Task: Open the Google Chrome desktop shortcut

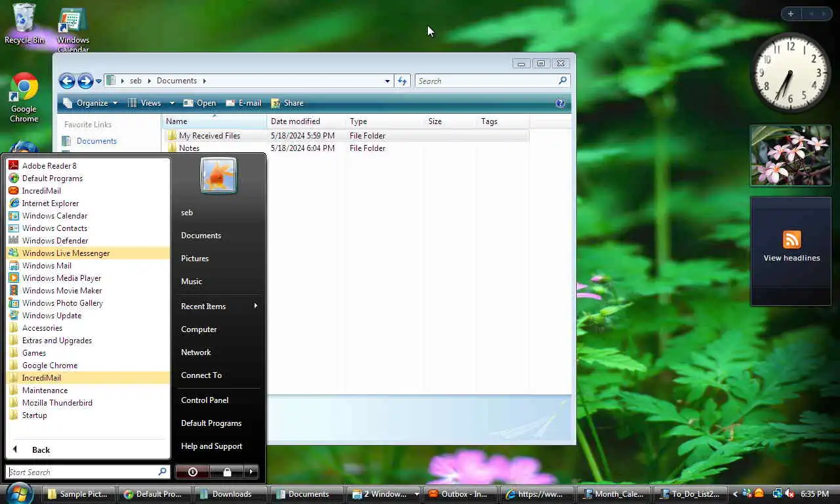Action: 24,97
